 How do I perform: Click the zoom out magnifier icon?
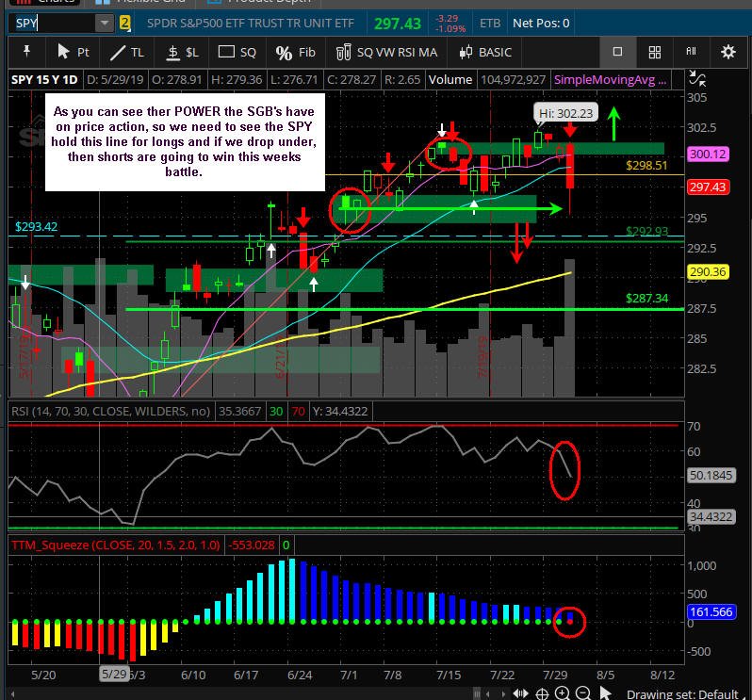(583, 692)
